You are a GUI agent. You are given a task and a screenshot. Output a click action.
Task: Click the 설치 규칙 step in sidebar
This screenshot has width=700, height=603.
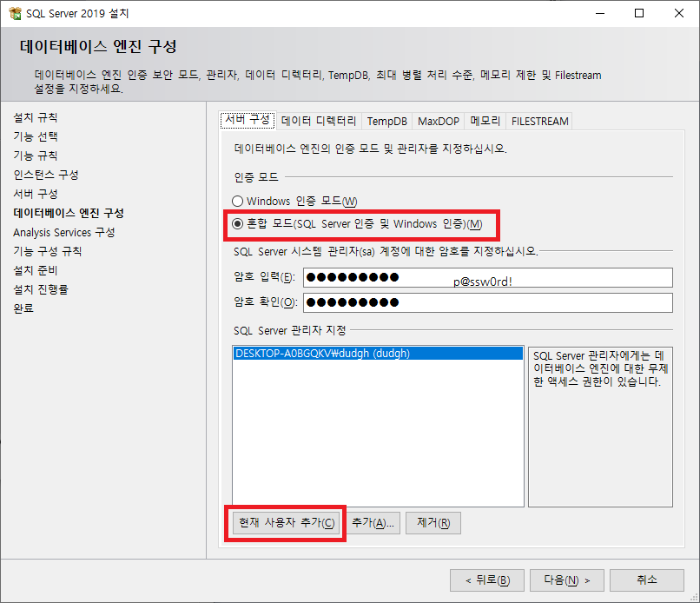[36, 117]
